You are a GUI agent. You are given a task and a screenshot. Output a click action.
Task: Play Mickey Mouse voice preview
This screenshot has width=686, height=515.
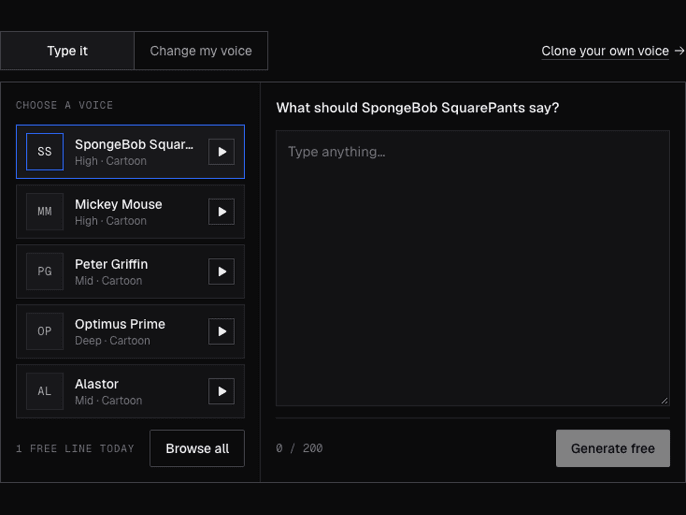221,212
